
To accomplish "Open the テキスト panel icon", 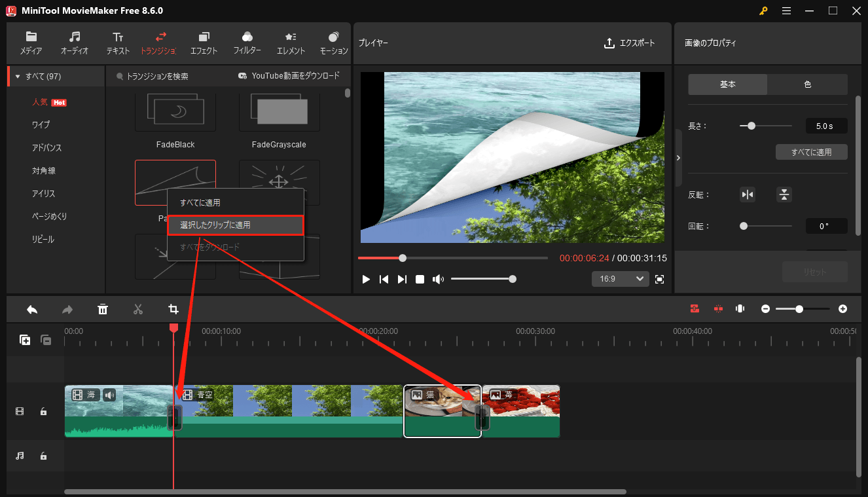I will [x=118, y=42].
